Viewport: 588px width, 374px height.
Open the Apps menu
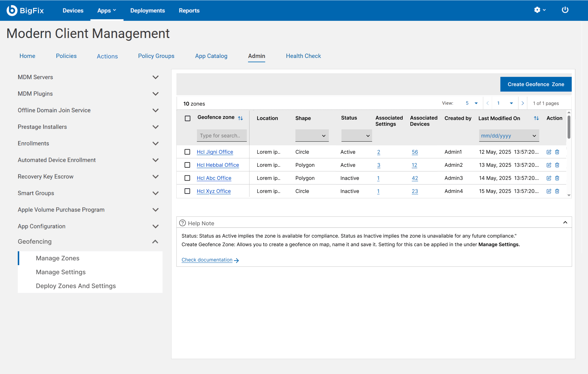click(107, 10)
